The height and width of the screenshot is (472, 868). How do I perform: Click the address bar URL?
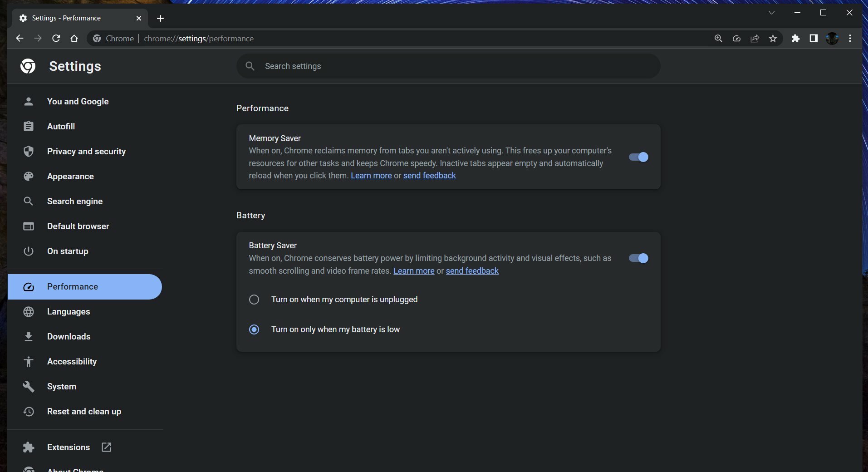[x=199, y=39]
